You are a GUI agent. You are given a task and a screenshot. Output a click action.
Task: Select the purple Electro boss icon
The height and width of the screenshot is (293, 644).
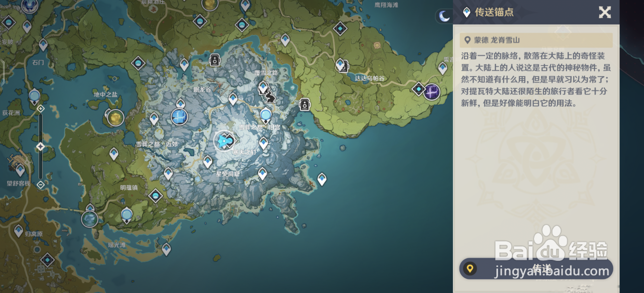click(x=432, y=92)
